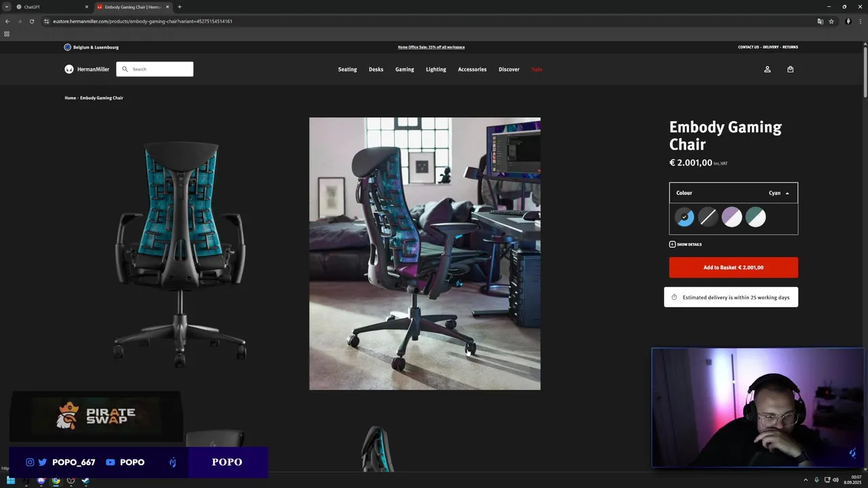The image size is (868, 488).
Task: Open the Discover menu
Action: pyautogui.click(x=509, y=69)
